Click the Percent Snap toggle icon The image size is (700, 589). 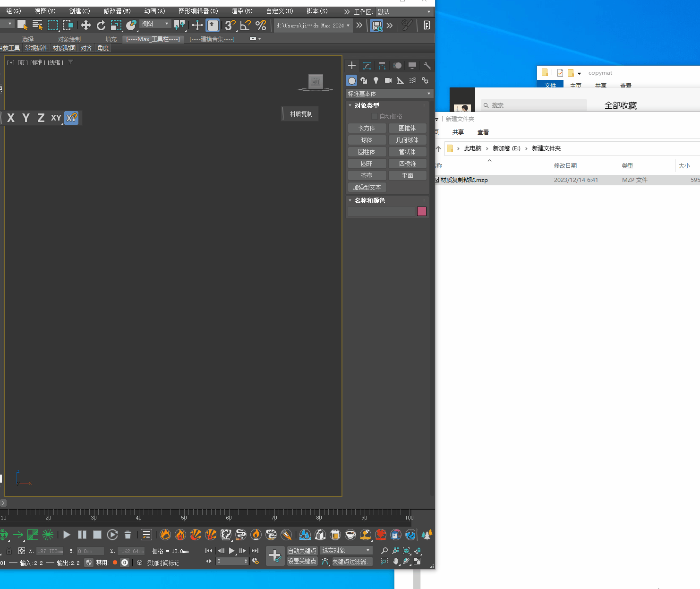[261, 26]
